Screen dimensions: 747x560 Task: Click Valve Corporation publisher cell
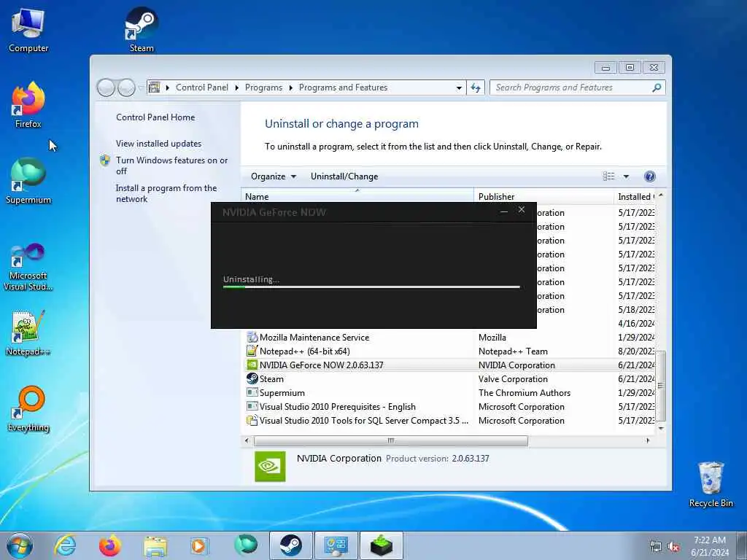513,379
